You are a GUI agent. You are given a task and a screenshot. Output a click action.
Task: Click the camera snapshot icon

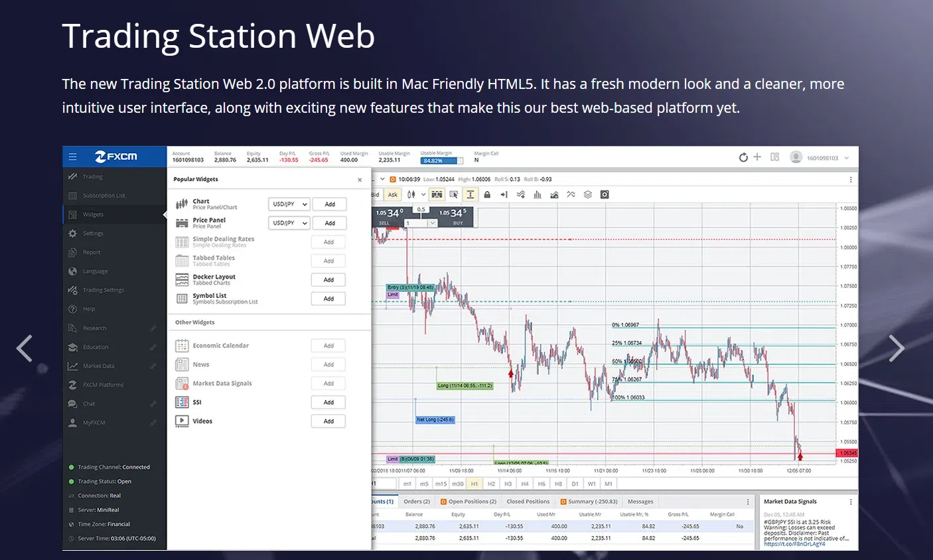[605, 194]
